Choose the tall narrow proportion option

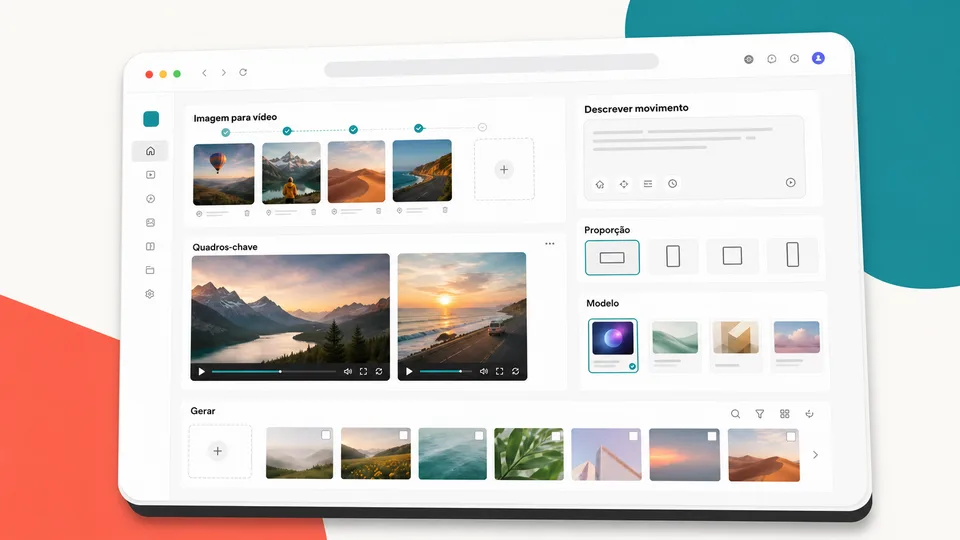click(x=793, y=255)
